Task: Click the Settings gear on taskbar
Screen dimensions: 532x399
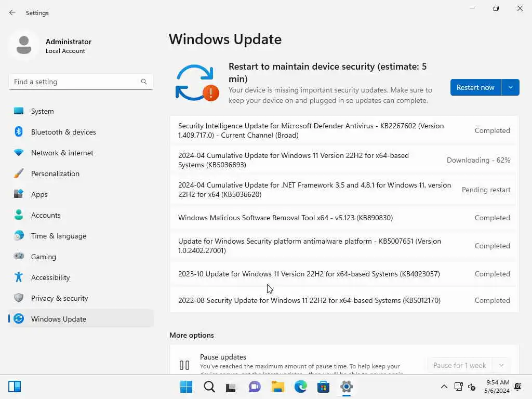Action: tap(346, 387)
